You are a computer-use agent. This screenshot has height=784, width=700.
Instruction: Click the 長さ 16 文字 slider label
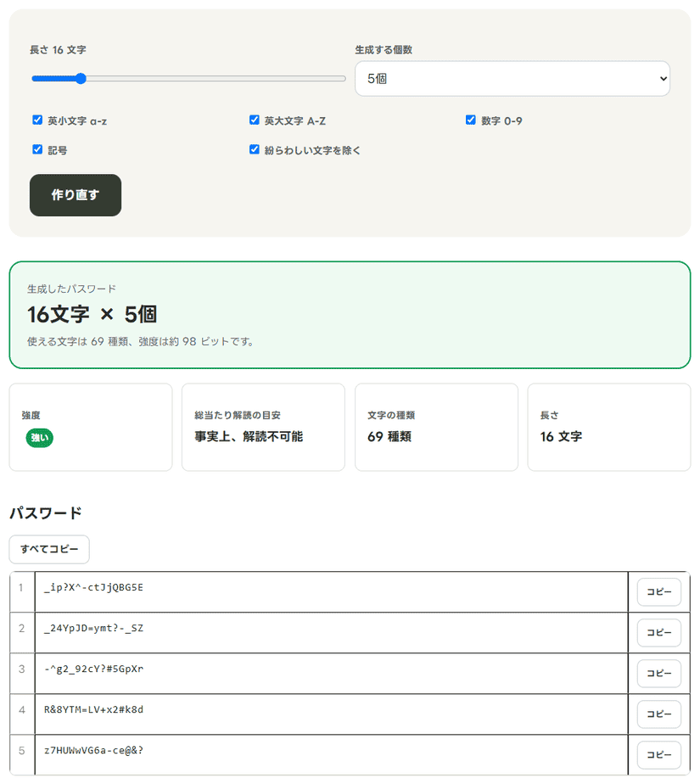pos(58,50)
